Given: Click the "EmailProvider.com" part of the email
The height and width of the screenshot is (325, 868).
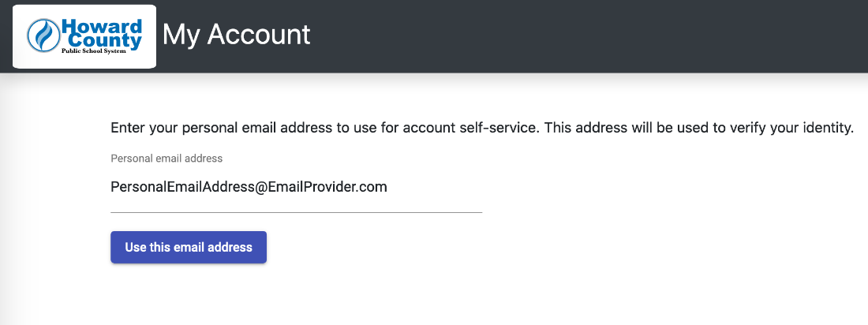Looking at the screenshot, I should [x=326, y=188].
